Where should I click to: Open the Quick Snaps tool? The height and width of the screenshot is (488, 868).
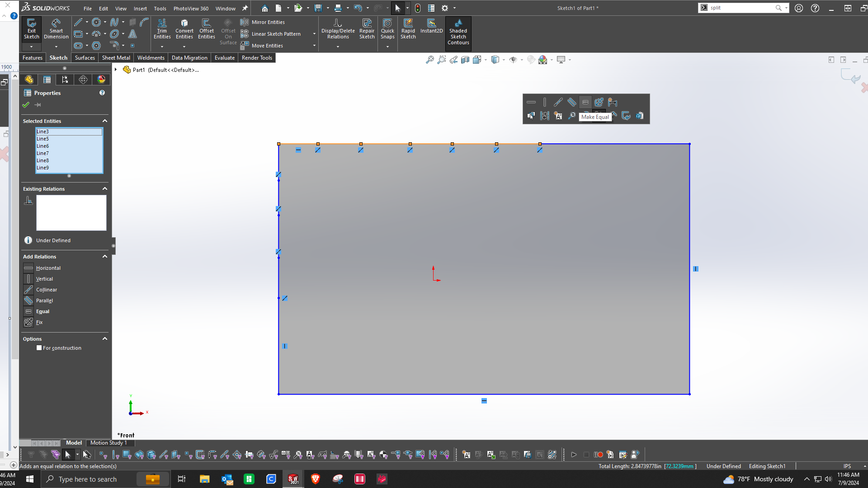[387, 29]
